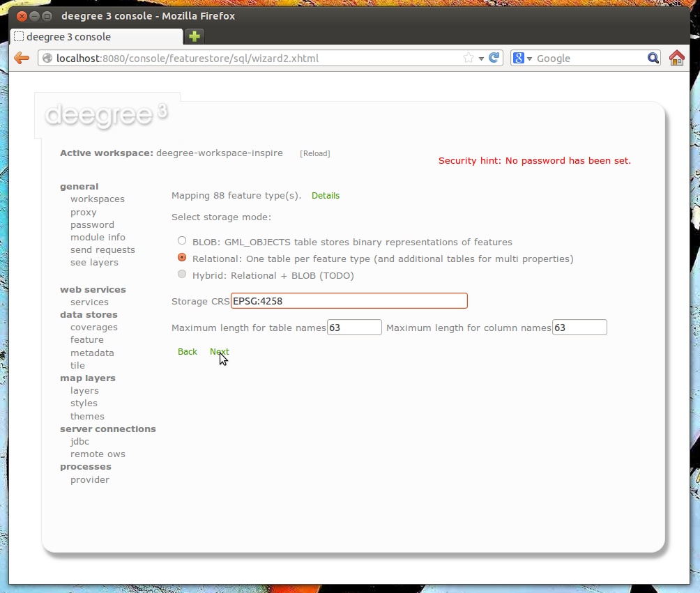This screenshot has height=593, width=700.
Task: Click the browser back arrow button
Action: point(22,59)
